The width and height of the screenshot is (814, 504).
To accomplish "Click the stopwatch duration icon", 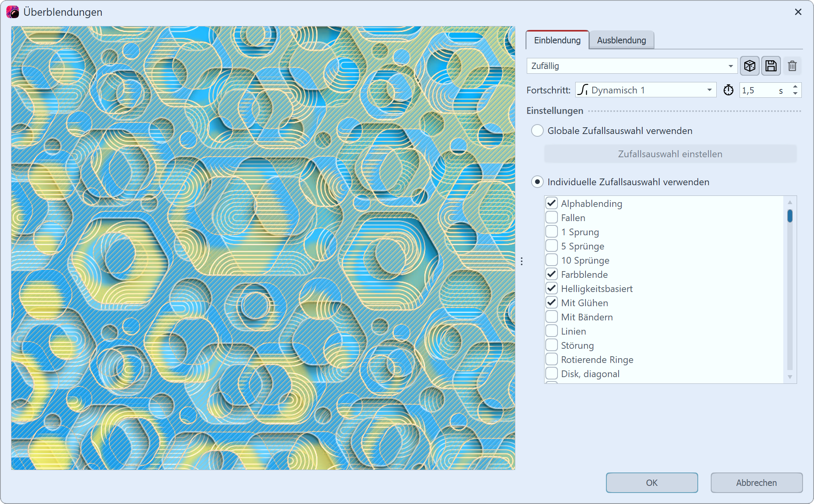I will (x=728, y=90).
